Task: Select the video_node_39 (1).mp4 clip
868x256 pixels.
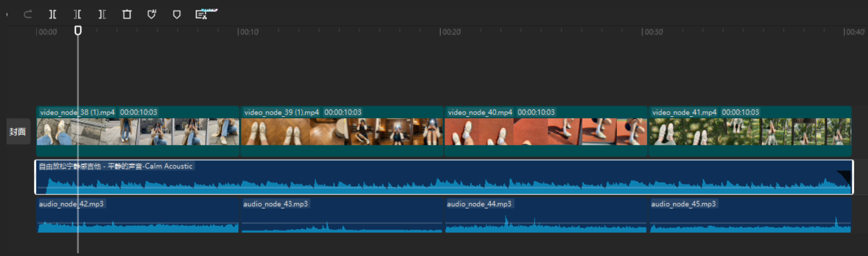Action: point(342,131)
